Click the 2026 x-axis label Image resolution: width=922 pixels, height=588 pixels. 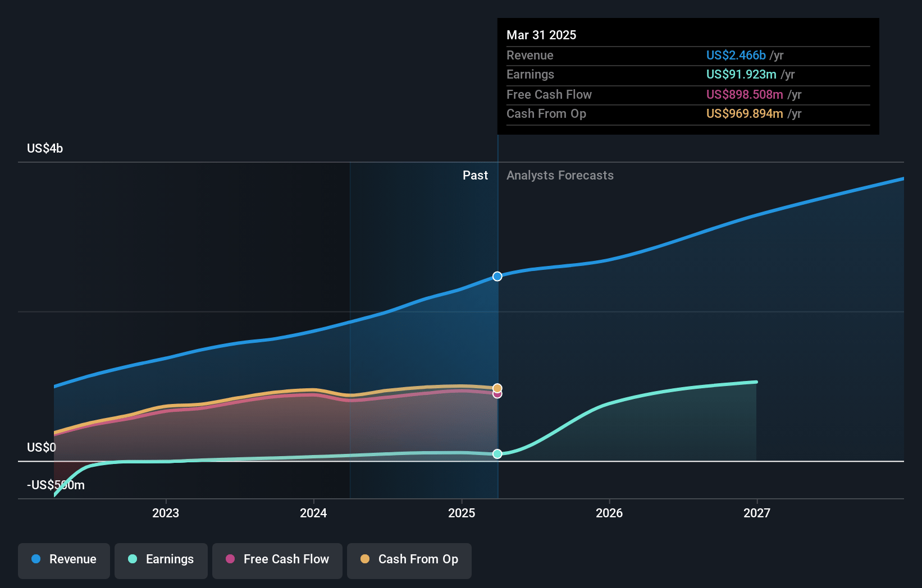609,513
